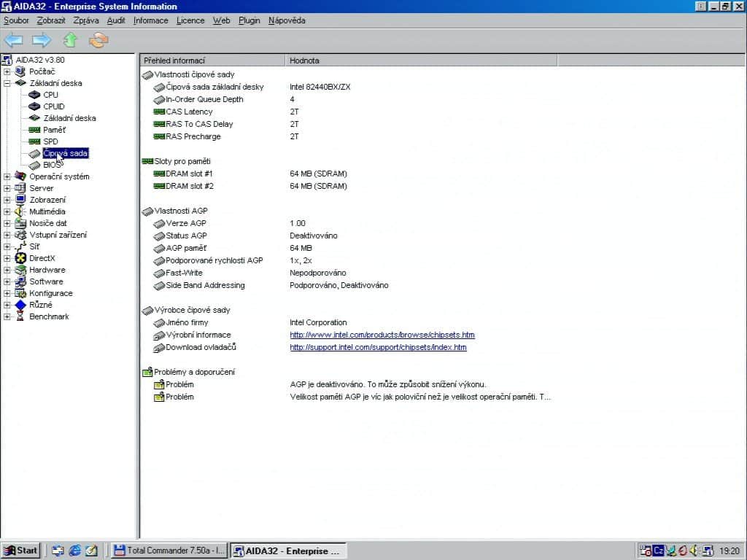This screenshot has width=747, height=560.
Task: Click the Hardware tree icon
Action: click(20, 270)
